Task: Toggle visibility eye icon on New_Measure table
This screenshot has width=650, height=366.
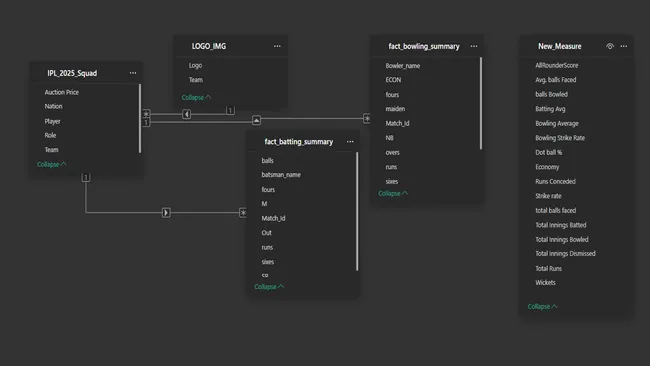Action: point(610,46)
